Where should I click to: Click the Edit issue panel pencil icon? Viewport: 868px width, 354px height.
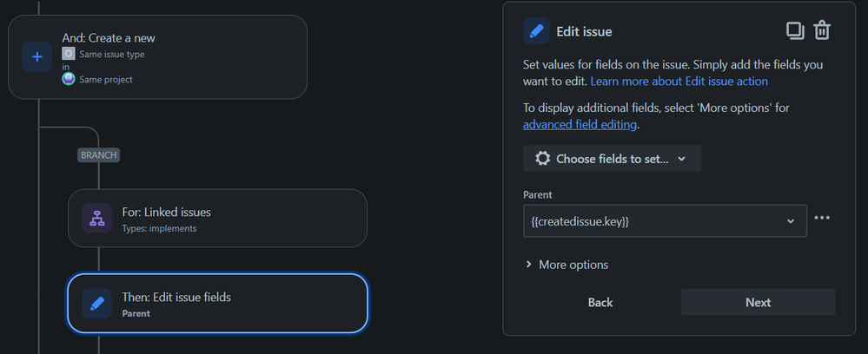[x=536, y=31]
